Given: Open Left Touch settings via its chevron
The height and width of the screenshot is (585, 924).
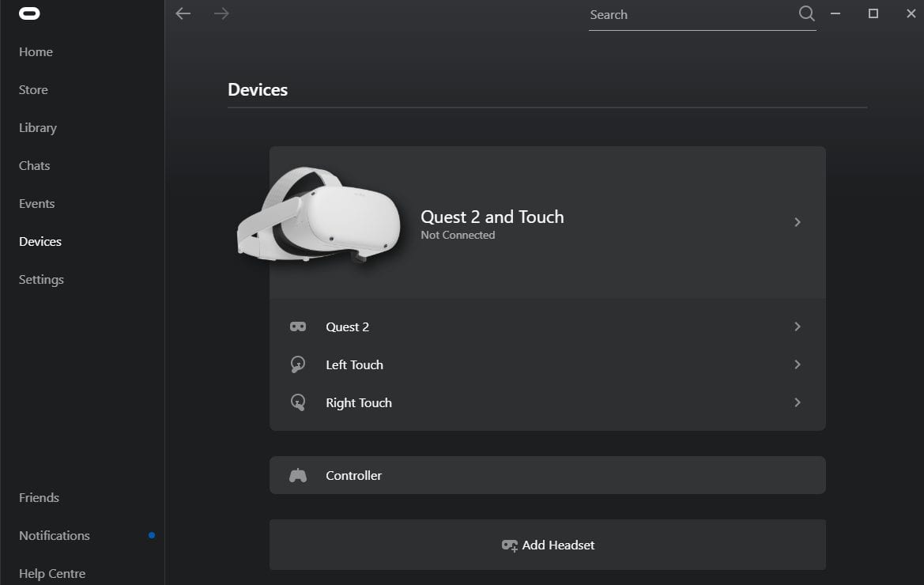Looking at the screenshot, I should pyautogui.click(x=798, y=364).
